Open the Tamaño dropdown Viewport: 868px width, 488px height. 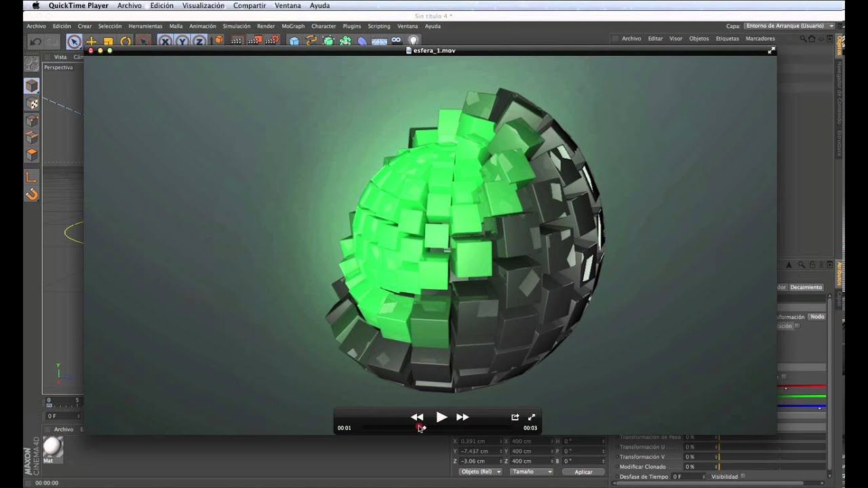[x=531, y=472]
